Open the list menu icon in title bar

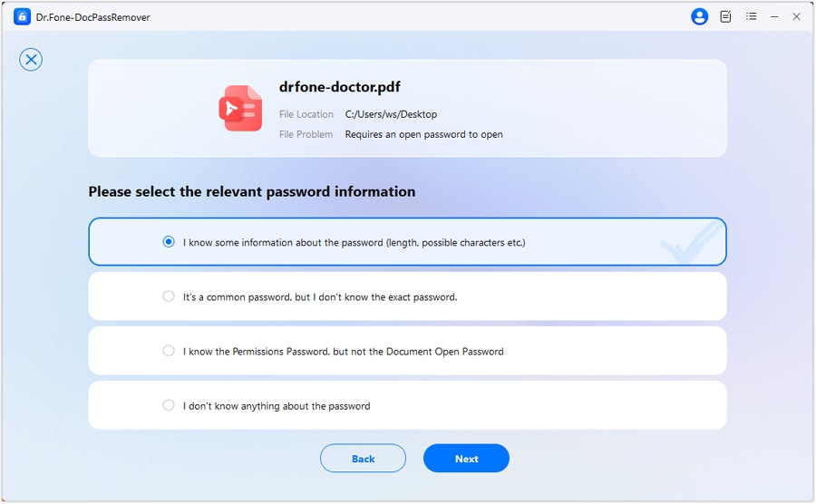[x=751, y=16]
